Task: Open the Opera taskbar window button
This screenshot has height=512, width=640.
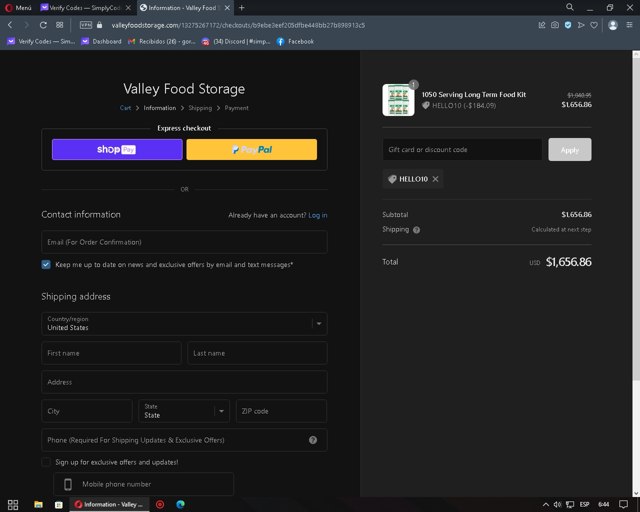Action: tap(109, 505)
